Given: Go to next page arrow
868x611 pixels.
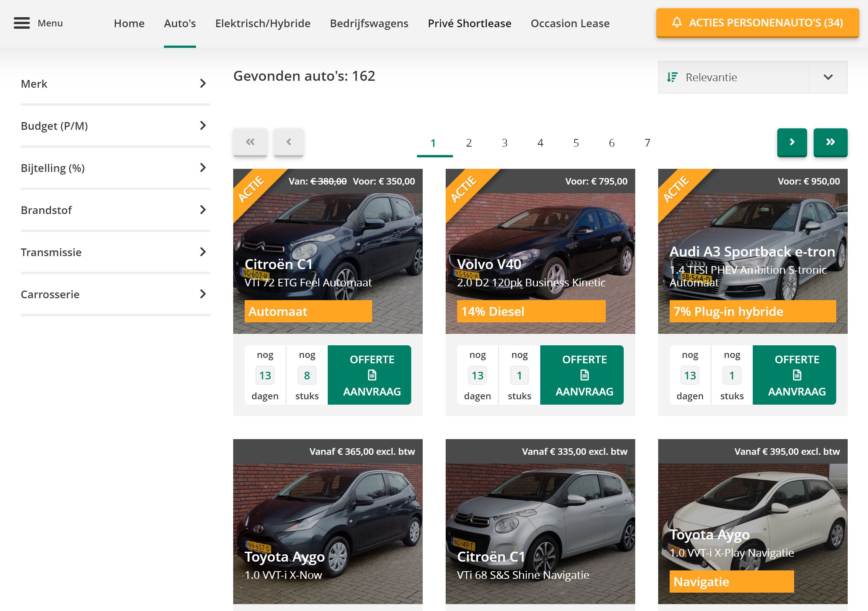Looking at the screenshot, I should pos(792,142).
